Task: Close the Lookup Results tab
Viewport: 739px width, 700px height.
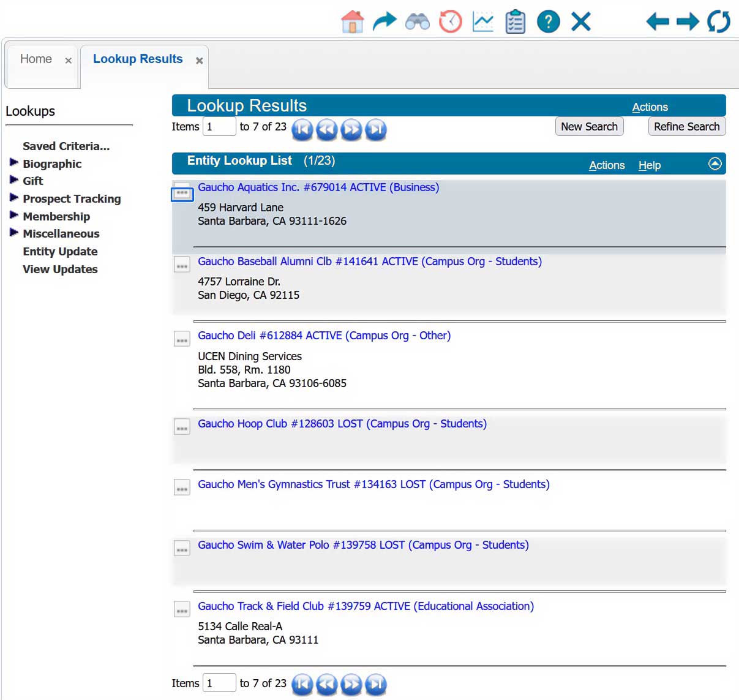Action: point(199,61)
